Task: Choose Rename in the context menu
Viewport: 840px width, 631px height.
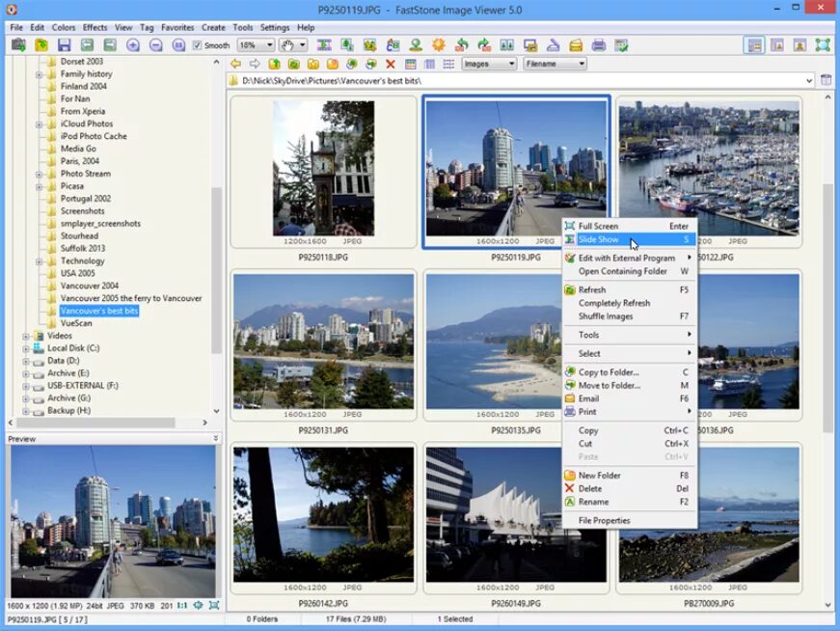Action: 630,502
